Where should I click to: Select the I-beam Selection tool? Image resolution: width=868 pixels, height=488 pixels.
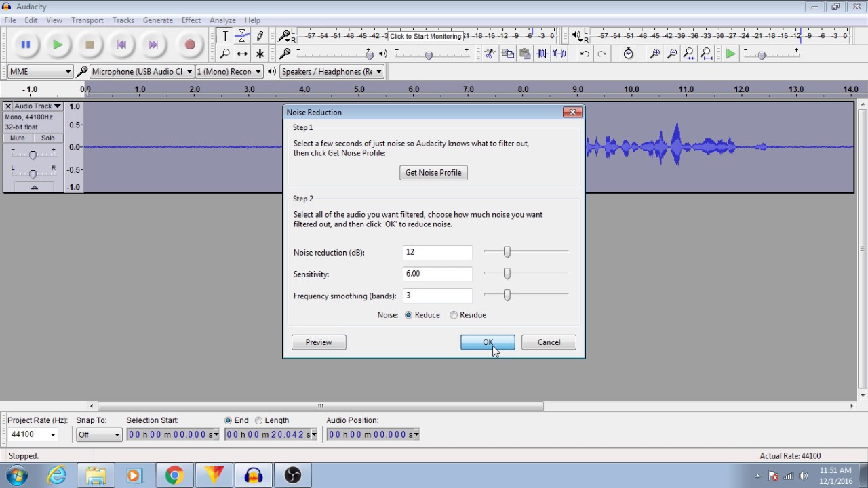(225, 37)
